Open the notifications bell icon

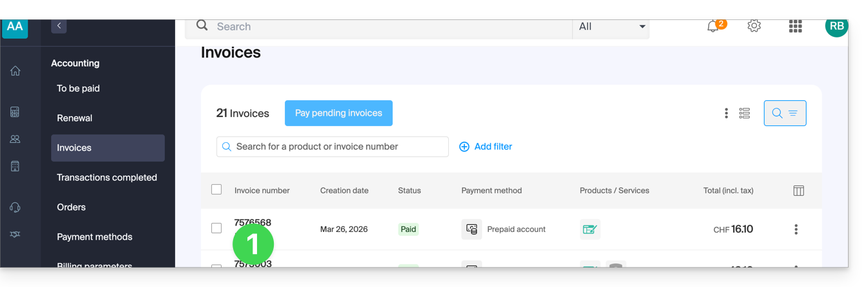point(713,27)
